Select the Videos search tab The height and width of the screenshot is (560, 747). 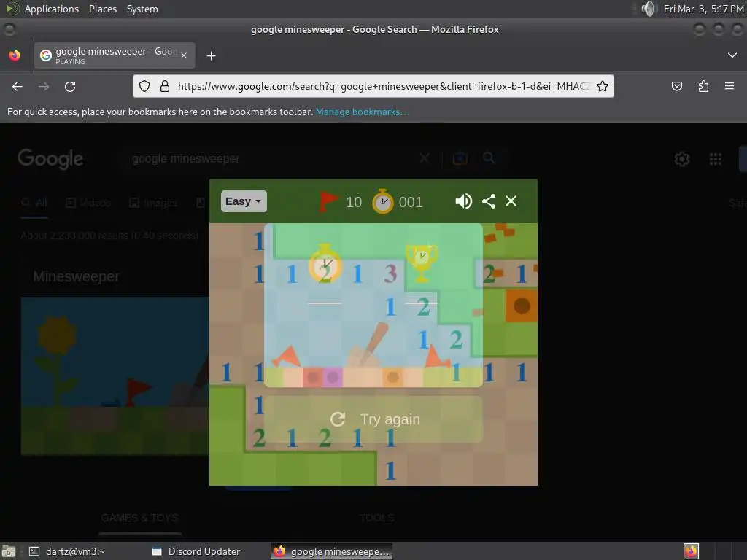click(88, 203)
